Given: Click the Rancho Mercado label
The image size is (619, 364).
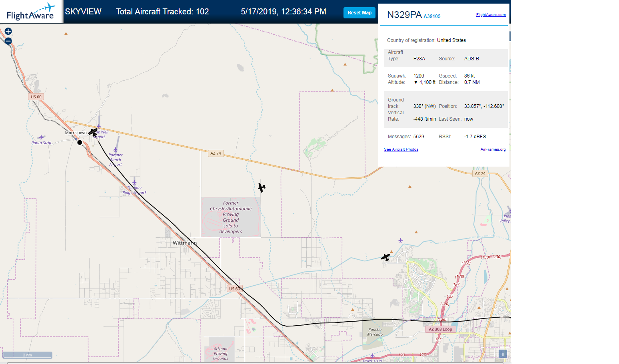Looking at the screenshot, I should tap(375, 332).
